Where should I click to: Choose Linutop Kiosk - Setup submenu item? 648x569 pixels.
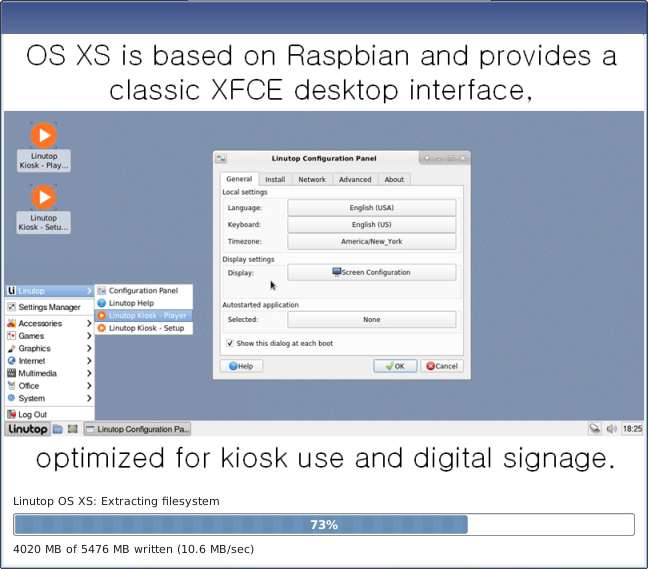click(144, 328)
